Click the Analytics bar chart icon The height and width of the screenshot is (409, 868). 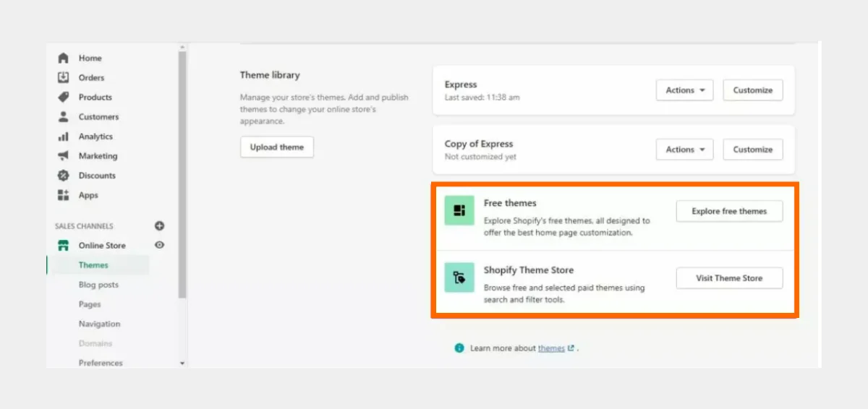pos(63,136)
